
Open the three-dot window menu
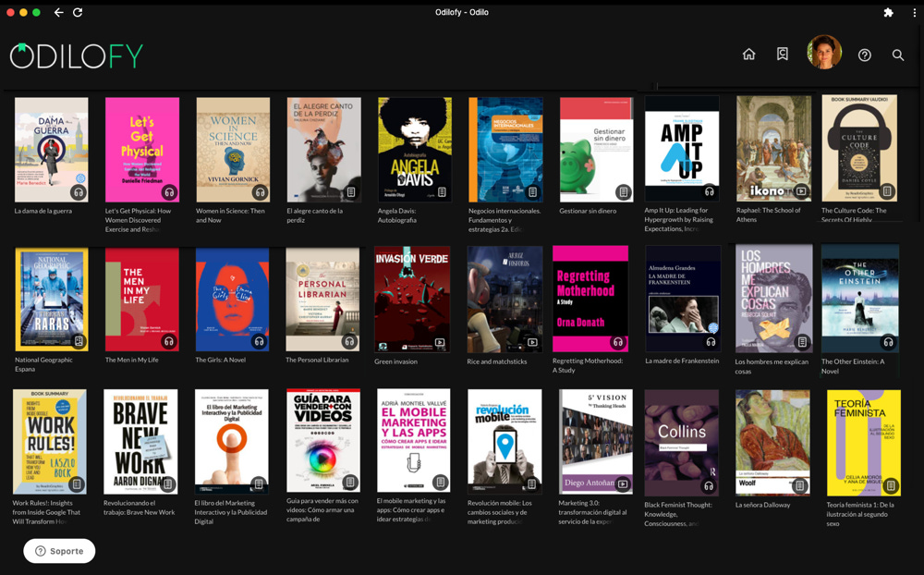click(x=914, y=12)
